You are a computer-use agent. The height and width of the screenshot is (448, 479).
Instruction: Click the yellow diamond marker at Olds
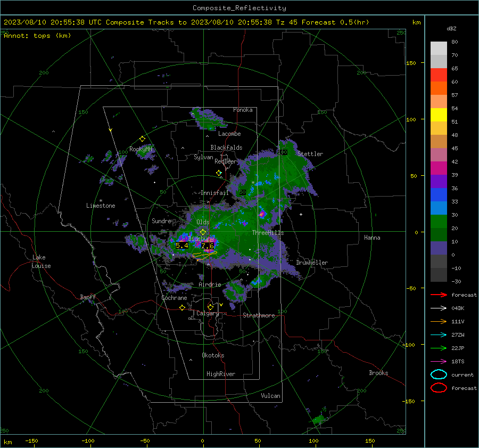(x=203, y=232)
